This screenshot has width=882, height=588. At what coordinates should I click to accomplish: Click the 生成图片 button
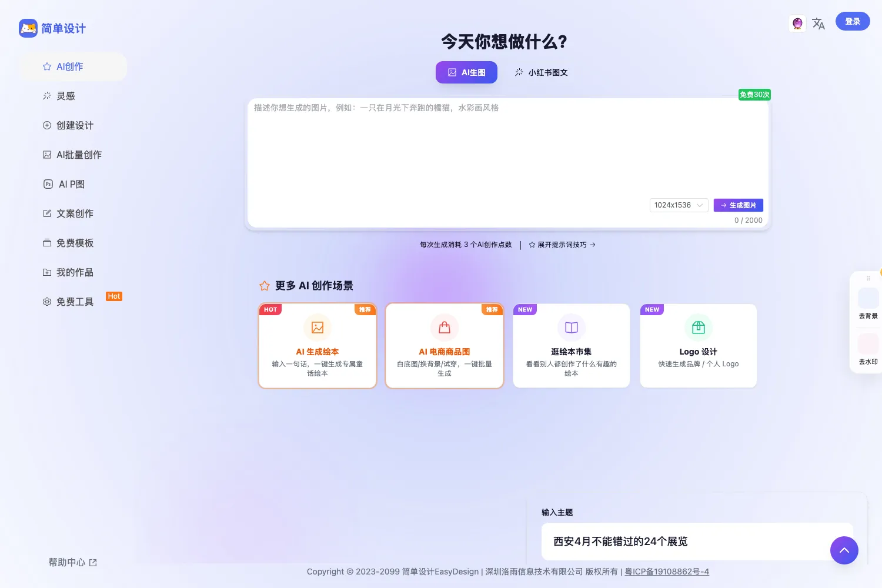(x=739, y=205)
